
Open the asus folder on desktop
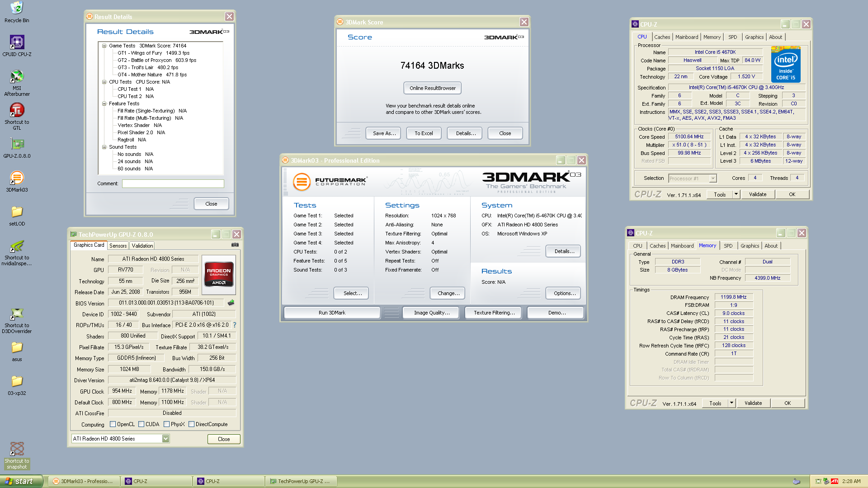point(17,351)
